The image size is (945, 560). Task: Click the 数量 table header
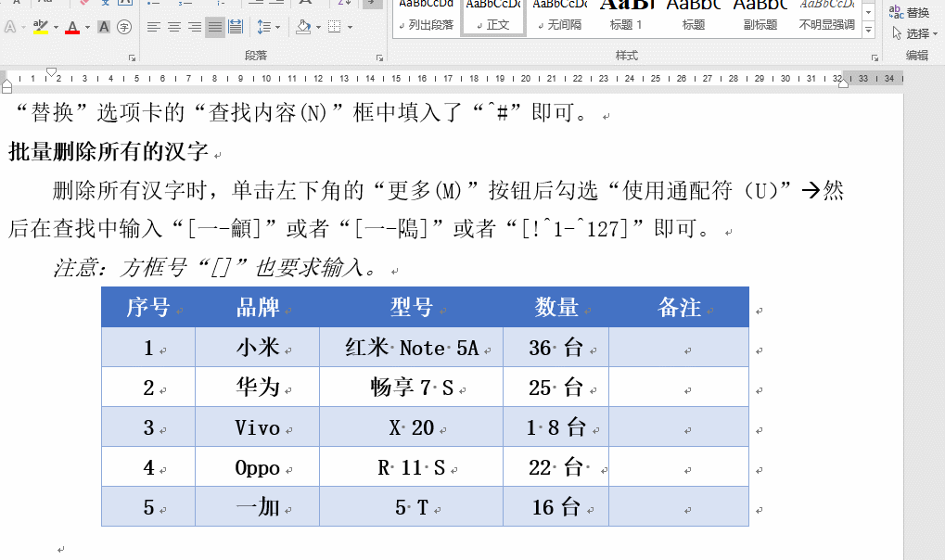[x=556, y=308]
